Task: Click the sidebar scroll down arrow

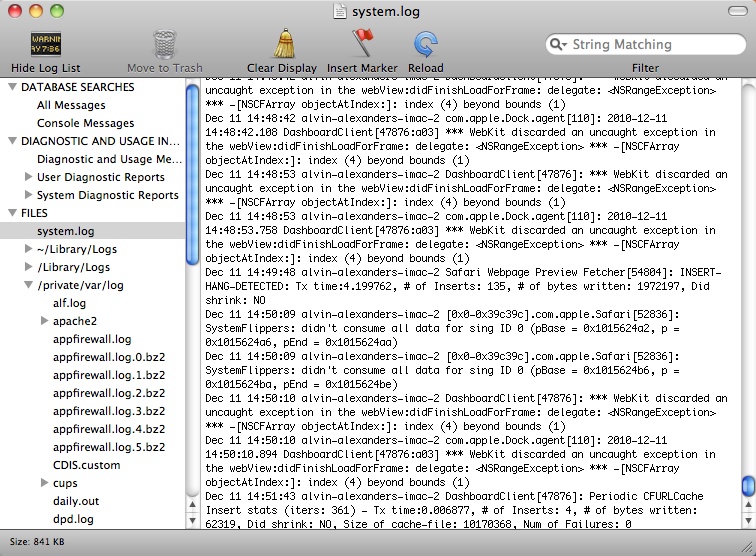Action: click(192, 520)
